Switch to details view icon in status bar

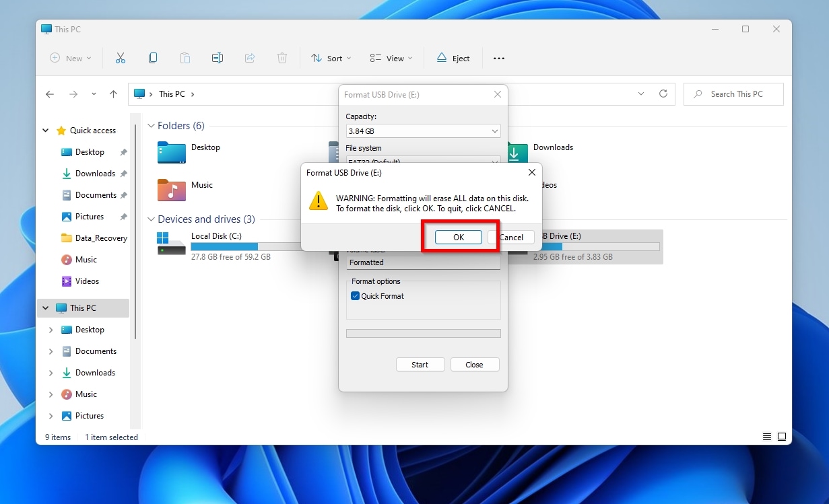(767, 437)
